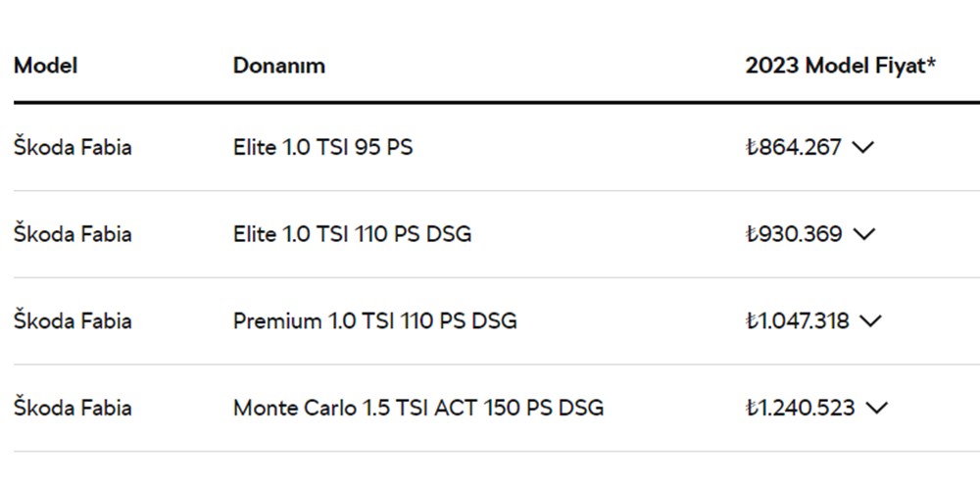Click the Model column header
This screenshot has height=486, width=980.
coord(45,66)
